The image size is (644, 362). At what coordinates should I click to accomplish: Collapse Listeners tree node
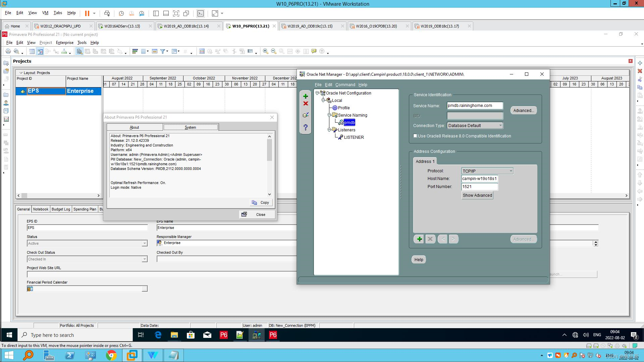point(329,130)
